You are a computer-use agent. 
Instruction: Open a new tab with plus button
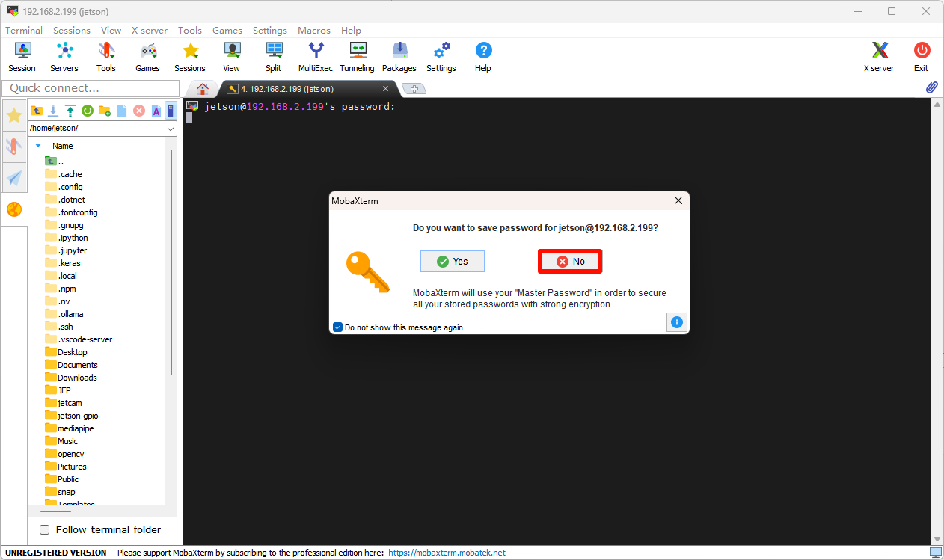point(414,89)
